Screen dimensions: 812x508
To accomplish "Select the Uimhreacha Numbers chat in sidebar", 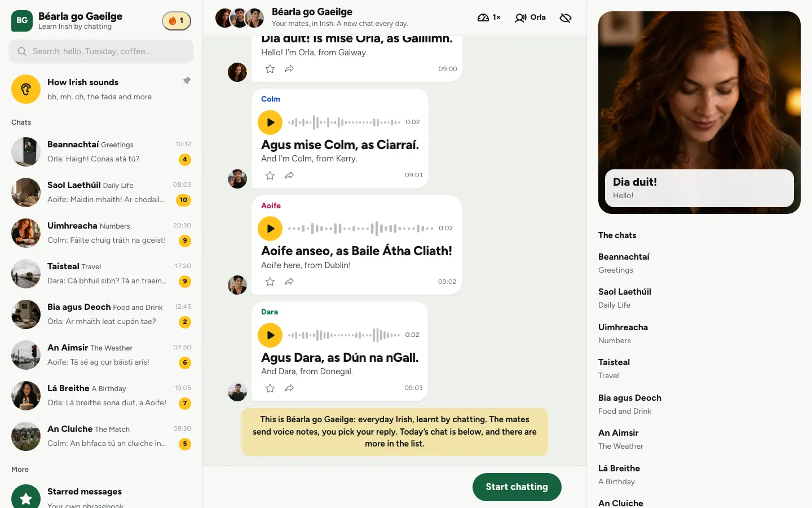I will [101, 233].
